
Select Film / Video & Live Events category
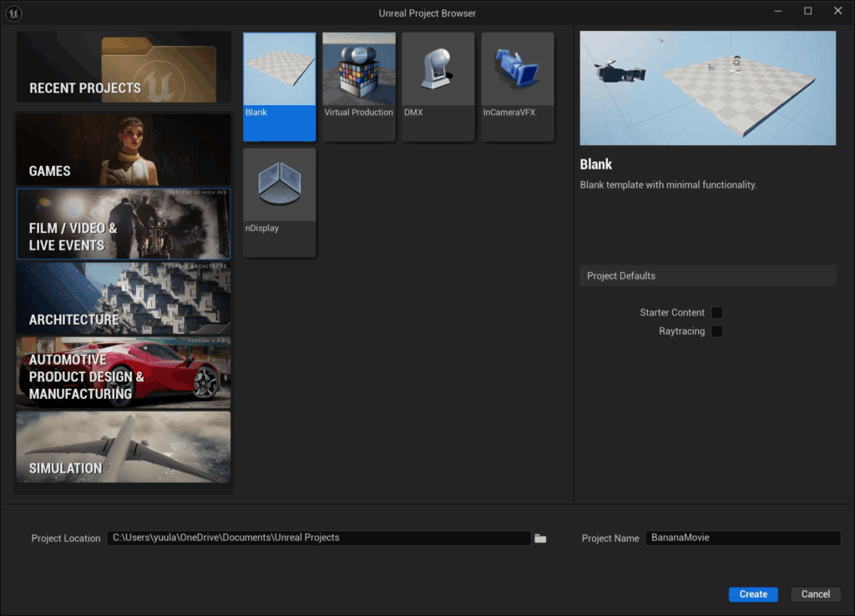(124, 224)
